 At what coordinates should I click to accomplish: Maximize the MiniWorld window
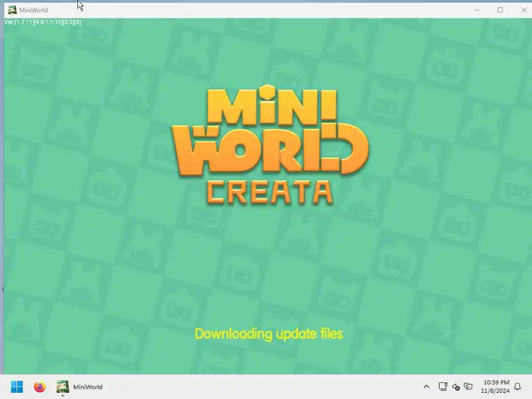tap(500, 10)
